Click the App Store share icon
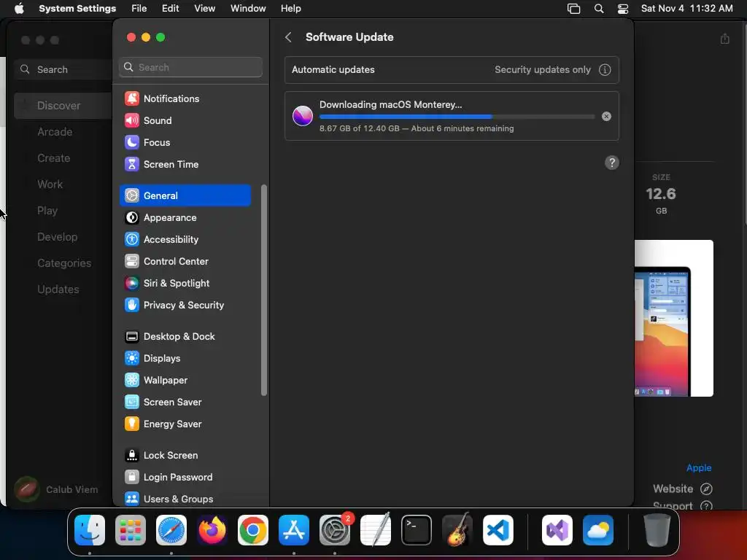The height and width of the screenshot is (560, 747). (724, 39)
